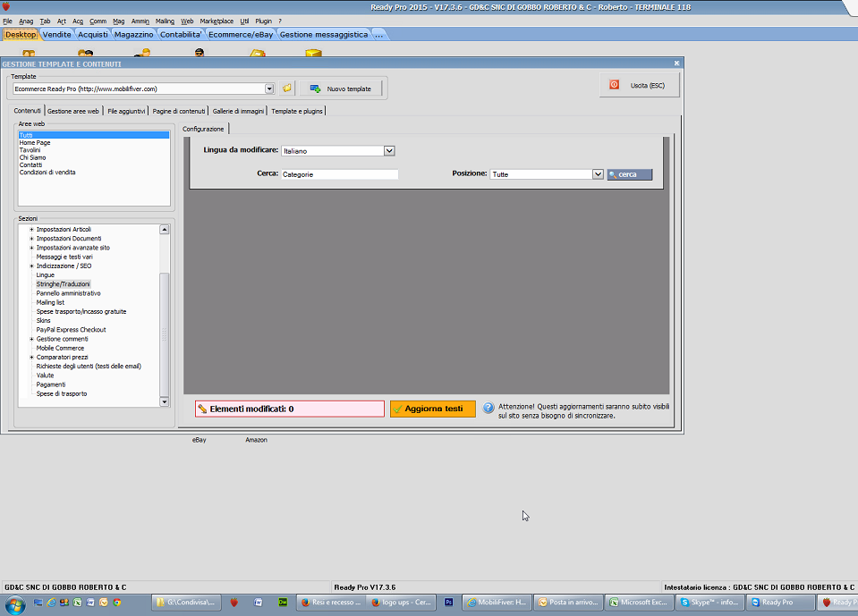The height and width of the screenshot is (616, 858).
Task: Switch to the Template e plugins tab
Action: click(297, 111)
